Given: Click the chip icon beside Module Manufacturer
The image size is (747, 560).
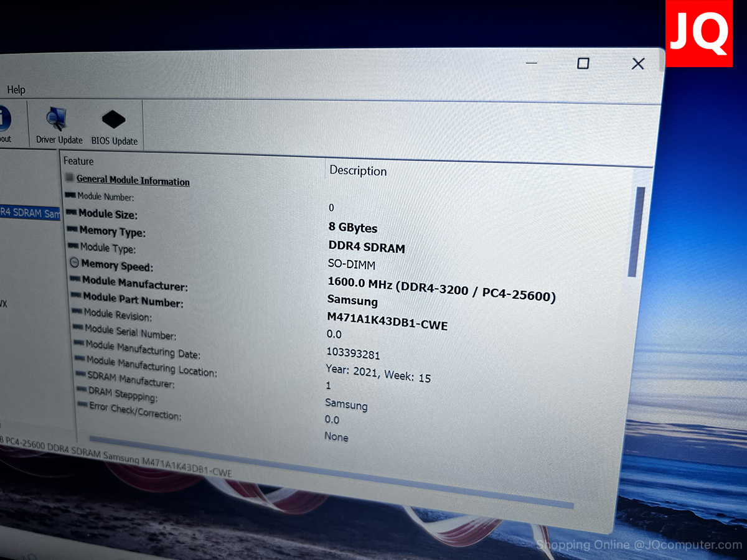Looking at the screenshot, I should 75,279.
